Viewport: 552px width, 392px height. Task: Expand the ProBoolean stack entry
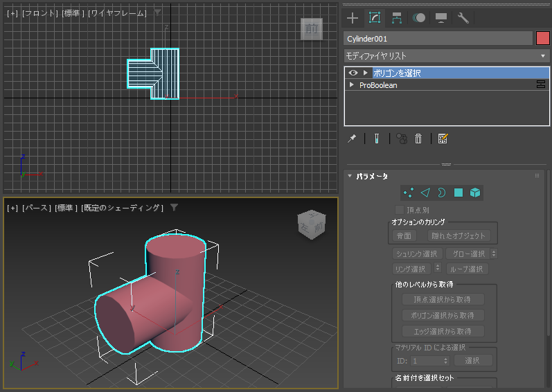click(x=351, y=84)
